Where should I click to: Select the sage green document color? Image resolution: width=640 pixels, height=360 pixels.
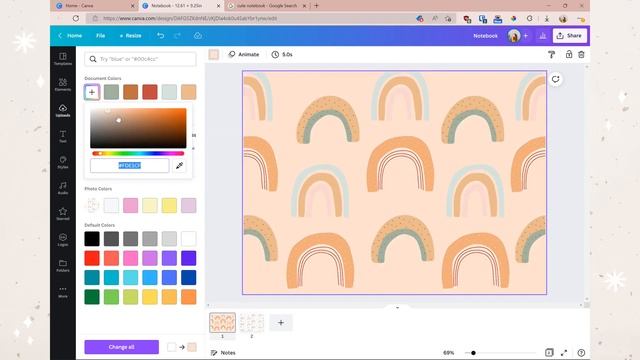[111, 92]
